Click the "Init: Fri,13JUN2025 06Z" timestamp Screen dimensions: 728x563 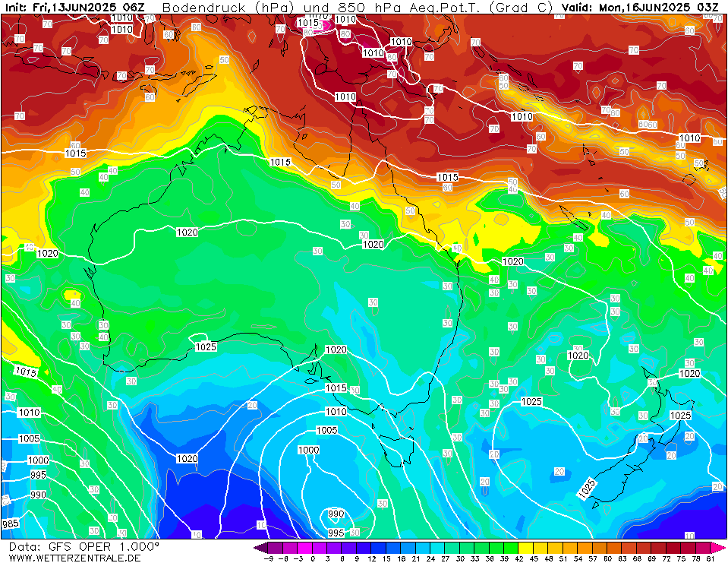tap(74, 8)
